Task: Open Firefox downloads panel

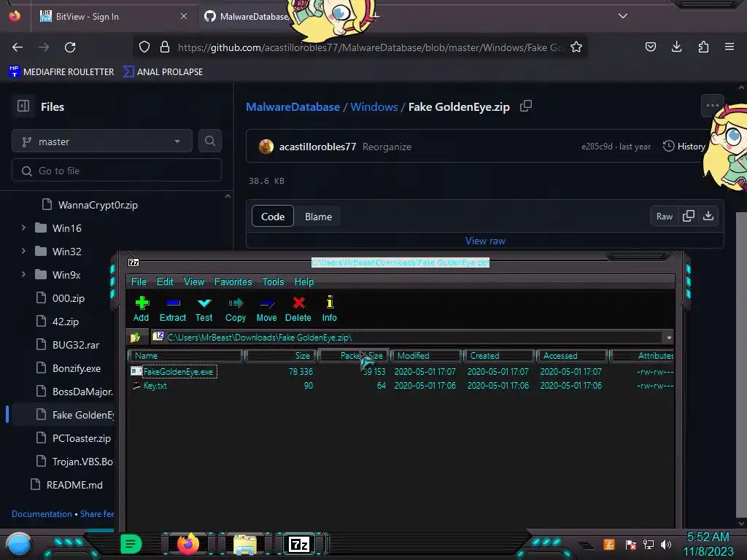Action: [x=676, y=47]
